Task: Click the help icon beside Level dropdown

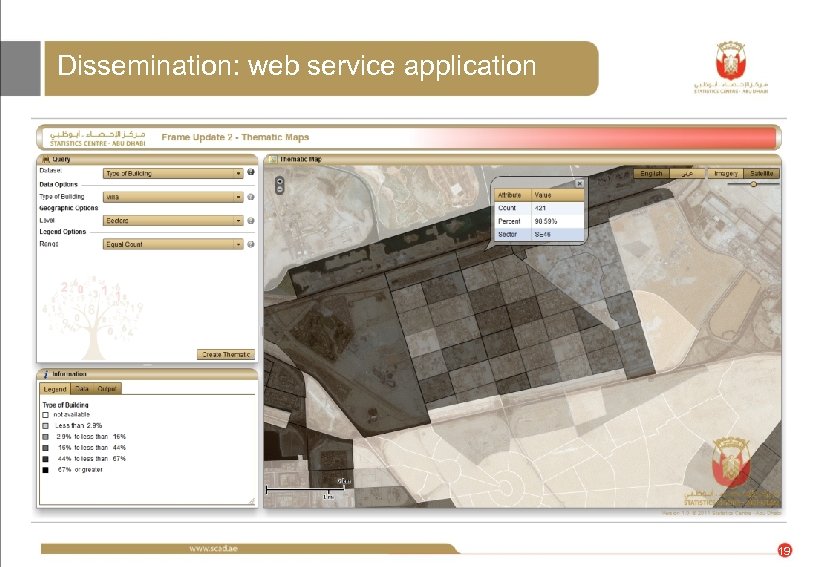Action: click(x=251, y=221)
